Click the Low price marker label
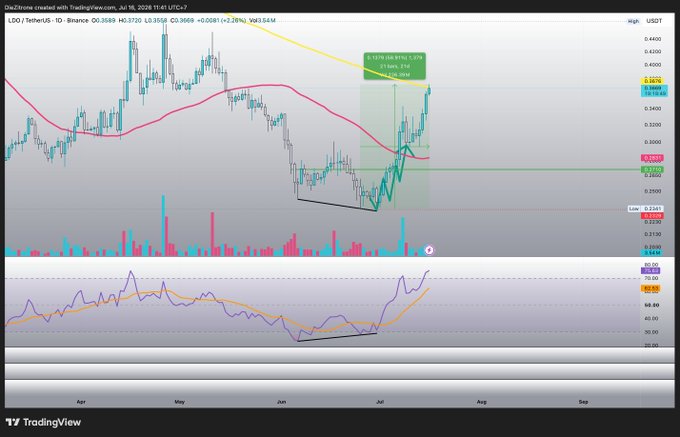The image size is (680, 437). pos(634,209)
